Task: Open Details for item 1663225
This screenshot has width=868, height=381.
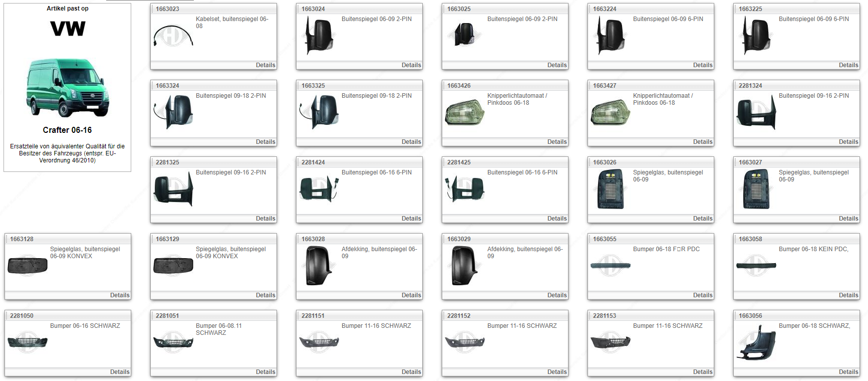Action: pos(848,65)
